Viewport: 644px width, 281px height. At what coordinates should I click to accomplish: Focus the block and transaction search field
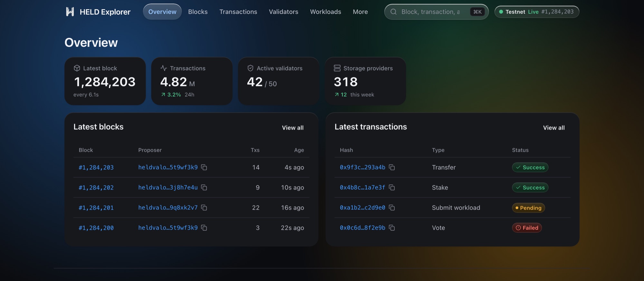point(436,12)
